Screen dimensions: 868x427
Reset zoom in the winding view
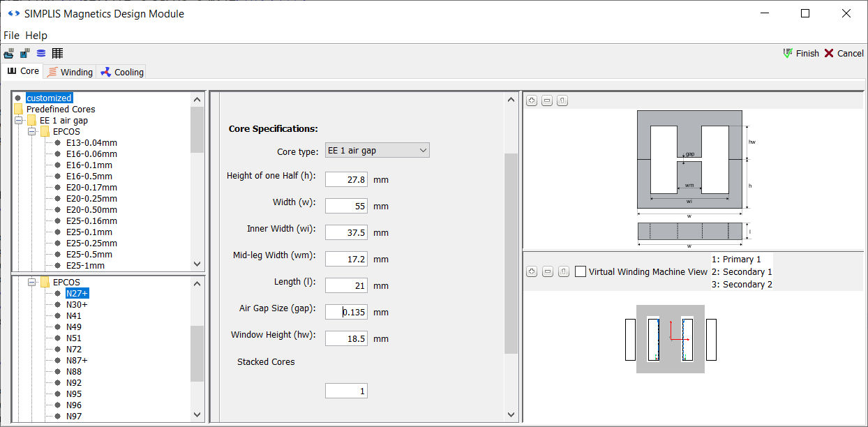(562, 271)
